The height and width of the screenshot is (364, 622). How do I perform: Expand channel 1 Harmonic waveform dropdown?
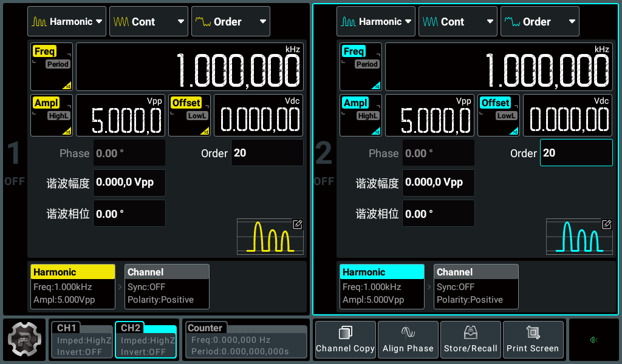click(67, 21)
